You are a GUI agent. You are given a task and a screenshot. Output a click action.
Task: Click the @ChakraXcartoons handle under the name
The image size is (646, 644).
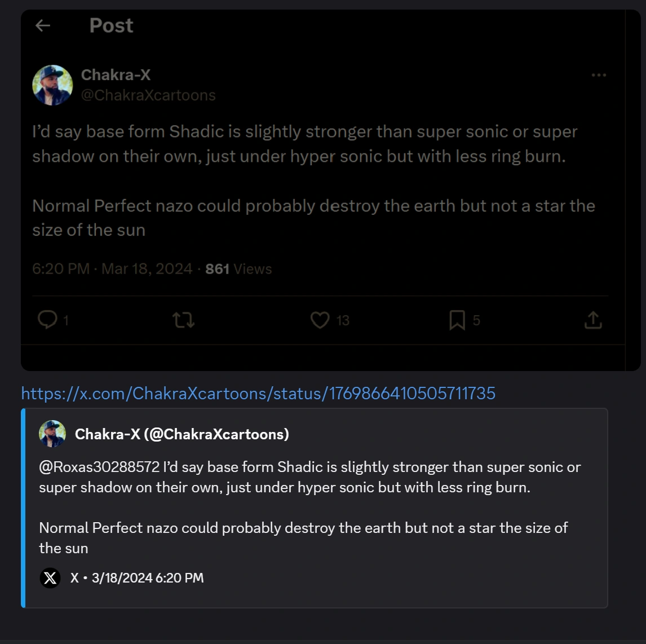tap(148, 95)
